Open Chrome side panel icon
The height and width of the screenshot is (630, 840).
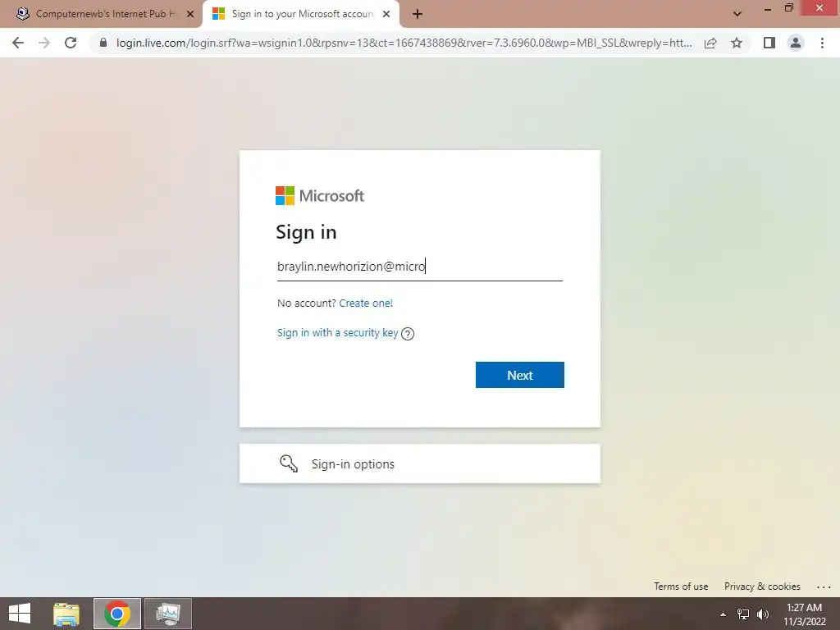tap(769, 43)
